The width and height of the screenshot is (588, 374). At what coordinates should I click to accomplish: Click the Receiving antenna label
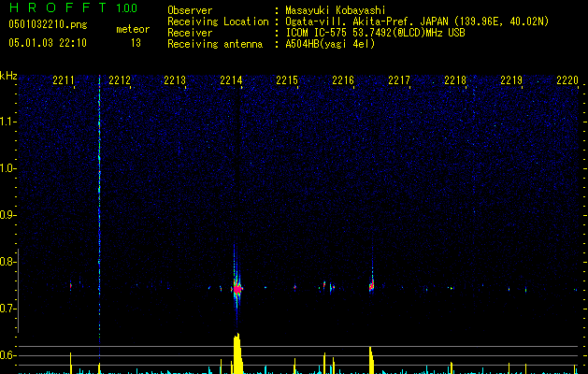click(215, 44)
